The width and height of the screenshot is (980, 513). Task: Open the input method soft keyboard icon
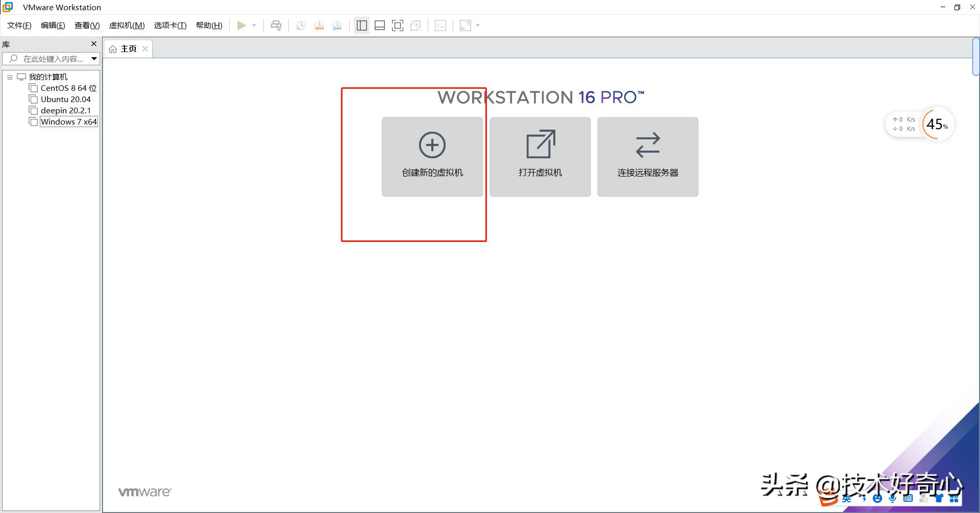(x=908, y=499)
